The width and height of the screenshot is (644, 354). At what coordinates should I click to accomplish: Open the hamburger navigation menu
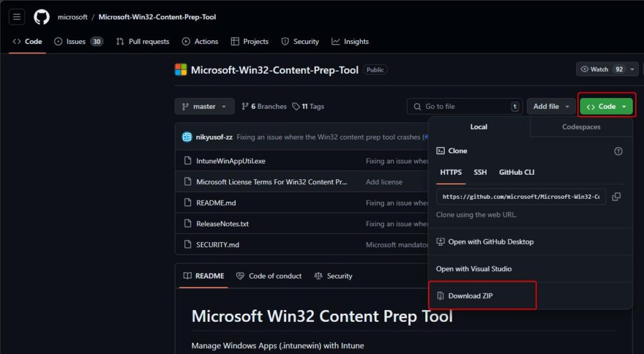point(17,17)
